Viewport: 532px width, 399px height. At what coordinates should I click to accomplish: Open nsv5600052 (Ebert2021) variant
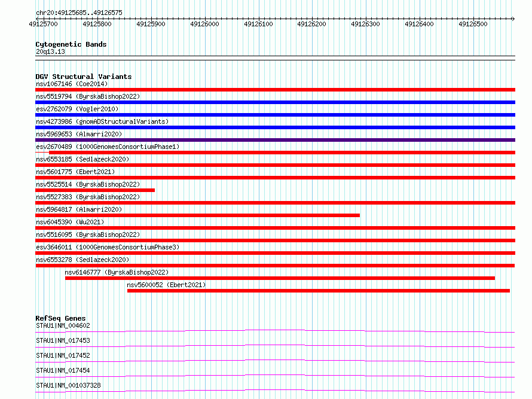coord(166,285)
